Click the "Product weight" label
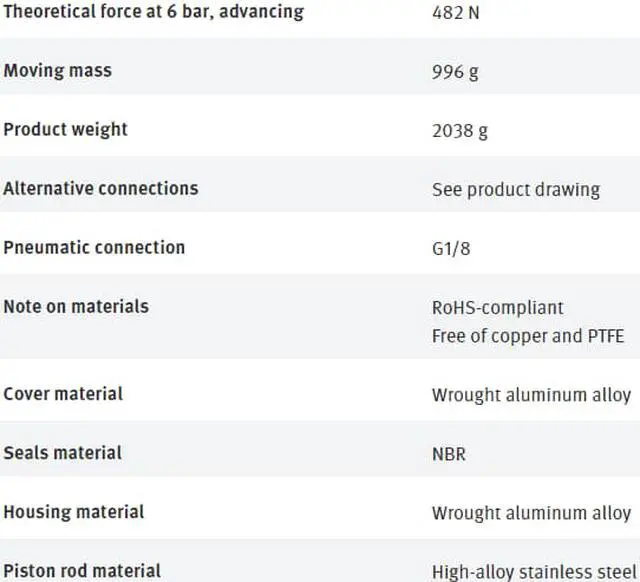 (65, 130)
